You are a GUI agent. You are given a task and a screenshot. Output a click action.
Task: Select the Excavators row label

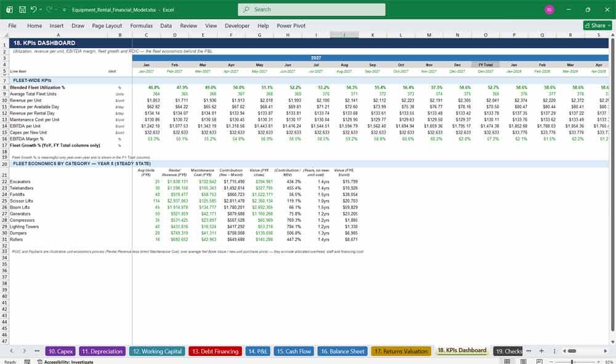point(20,182)
